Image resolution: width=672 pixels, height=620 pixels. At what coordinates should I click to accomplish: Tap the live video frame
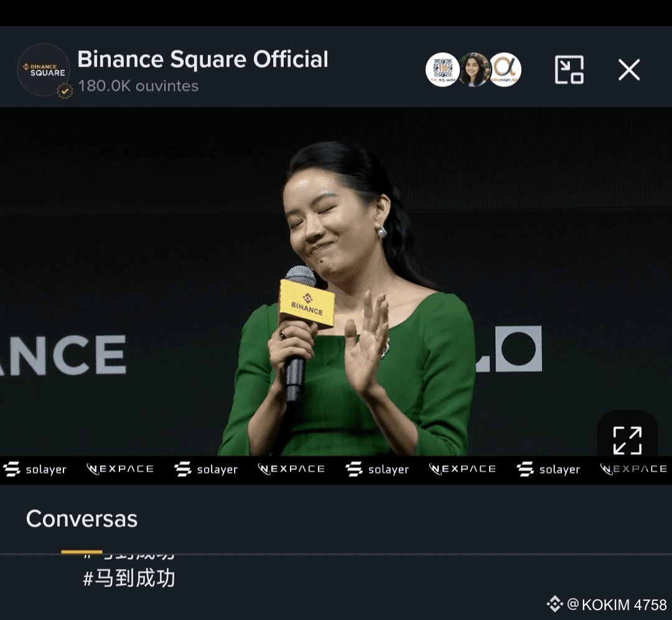[336, 282]
